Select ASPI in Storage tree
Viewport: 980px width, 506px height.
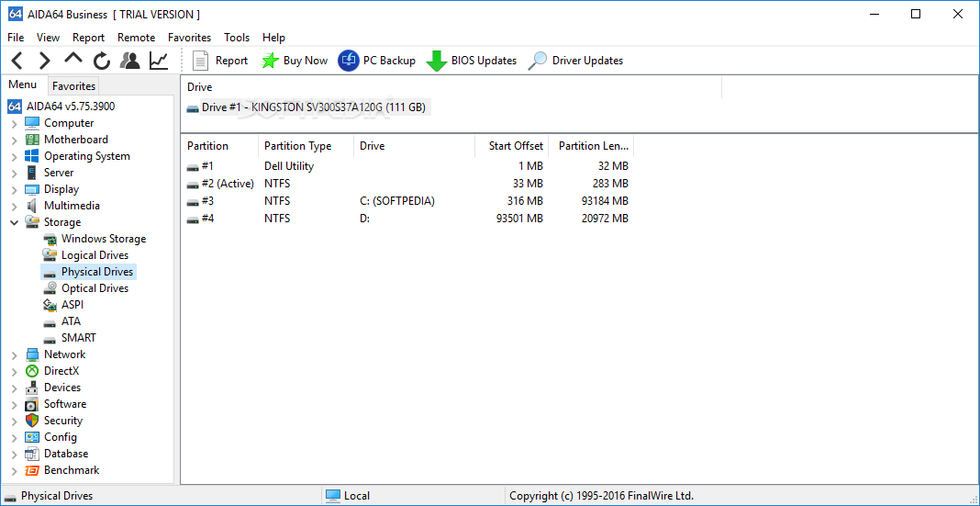[x=72, y=305]
